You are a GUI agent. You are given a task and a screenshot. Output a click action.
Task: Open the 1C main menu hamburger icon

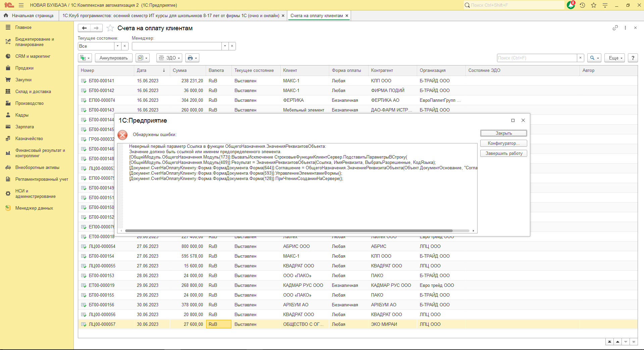point(21,5)
